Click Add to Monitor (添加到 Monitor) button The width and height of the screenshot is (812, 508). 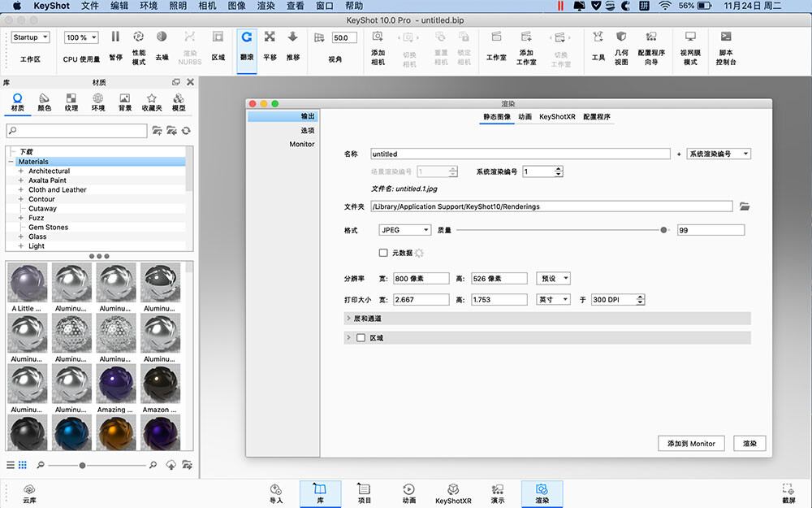pos(691,444)
